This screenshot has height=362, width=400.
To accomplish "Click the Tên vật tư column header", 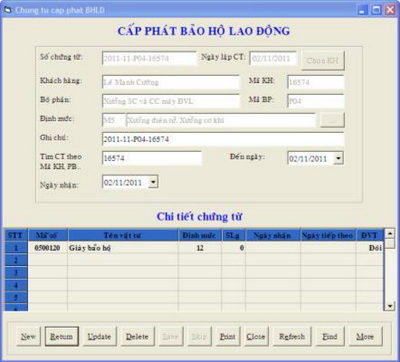I will point(123,235).
